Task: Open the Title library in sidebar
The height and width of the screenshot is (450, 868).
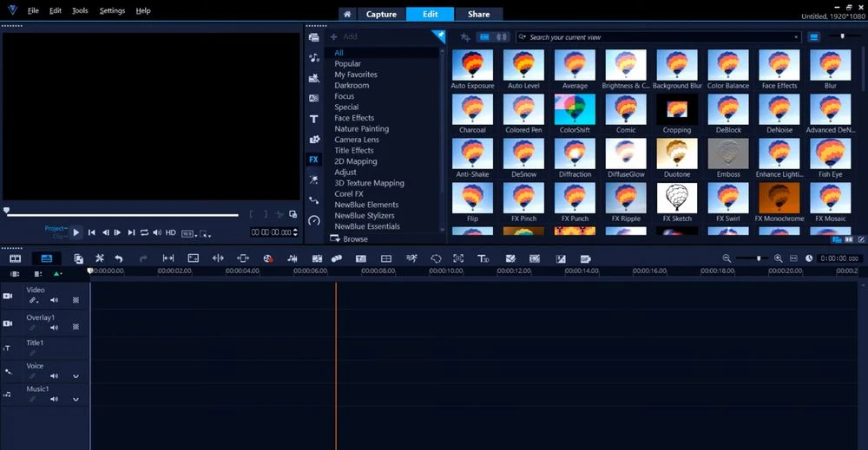Action: 314,119
